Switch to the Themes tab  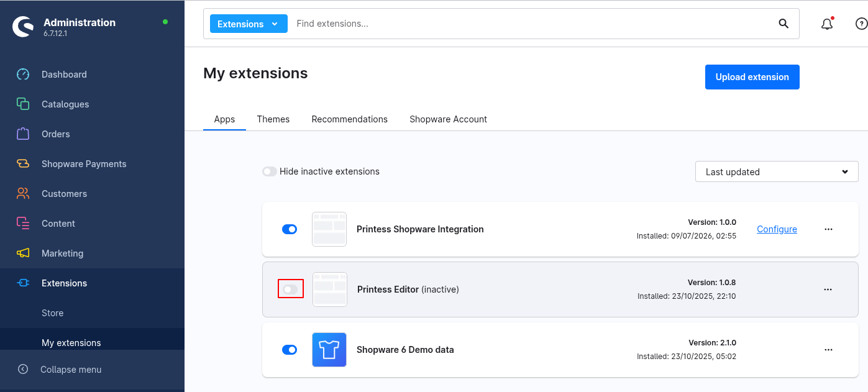(x=273, y=119)
